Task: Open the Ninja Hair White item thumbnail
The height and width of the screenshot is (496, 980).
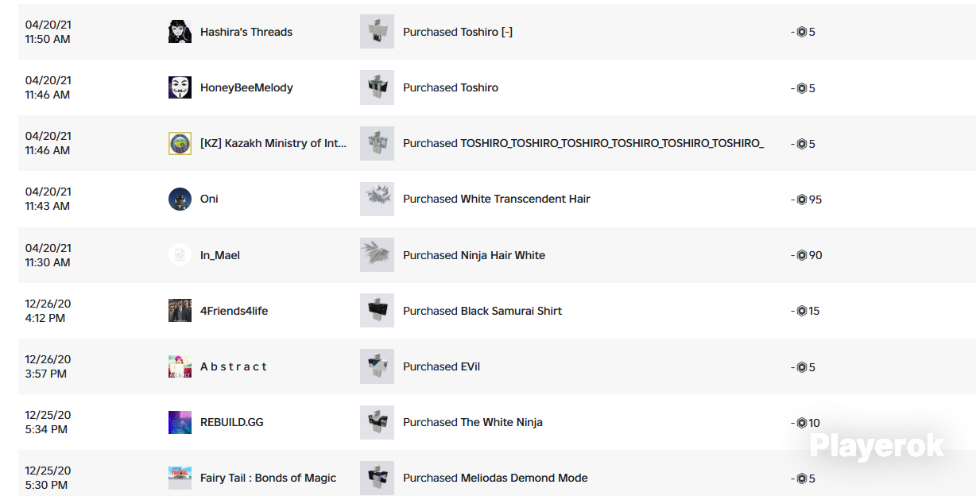Action: point(377,255)
